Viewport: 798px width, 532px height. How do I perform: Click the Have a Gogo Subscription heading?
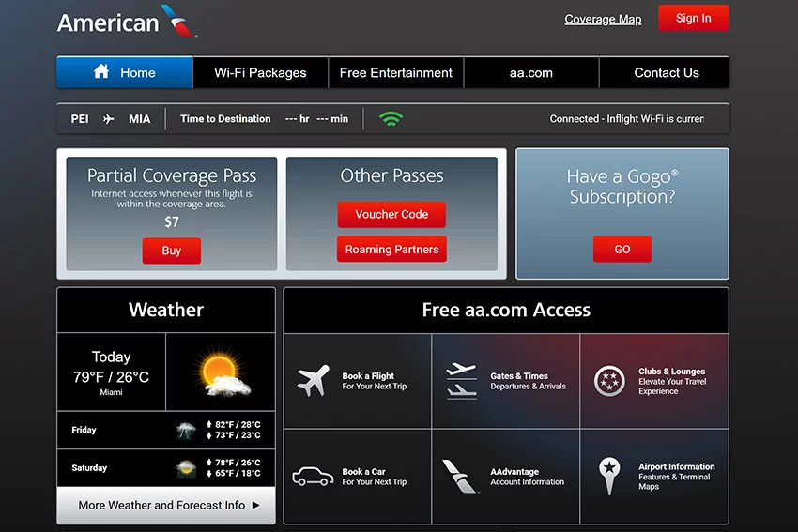[622, 186]
